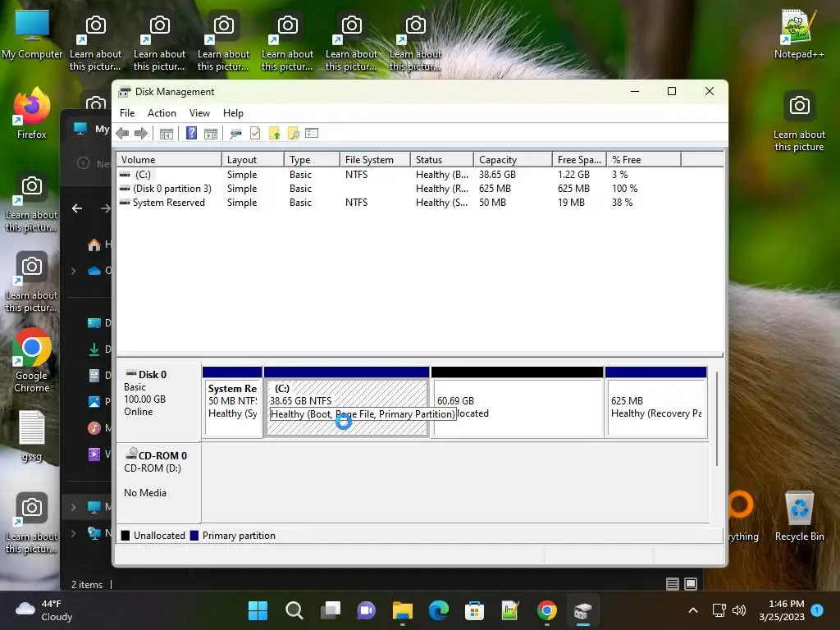Open File Explorer from the taskbar
840x630 pixels.
(x=402, y=610)
